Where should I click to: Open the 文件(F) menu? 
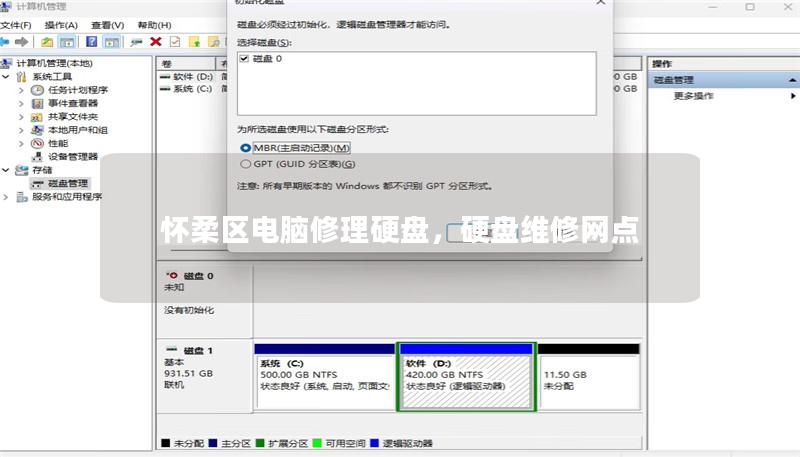16,25
